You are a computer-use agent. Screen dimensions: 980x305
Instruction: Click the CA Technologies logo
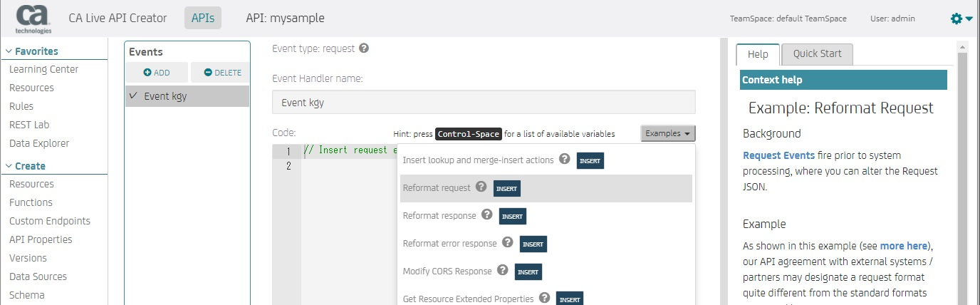click(33, 18)
